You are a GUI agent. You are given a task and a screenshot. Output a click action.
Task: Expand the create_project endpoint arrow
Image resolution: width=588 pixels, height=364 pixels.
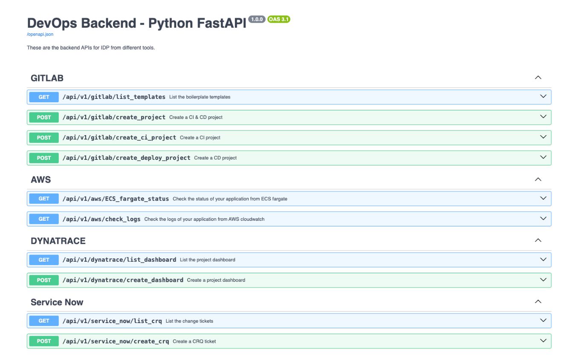[x=543, y=117]
